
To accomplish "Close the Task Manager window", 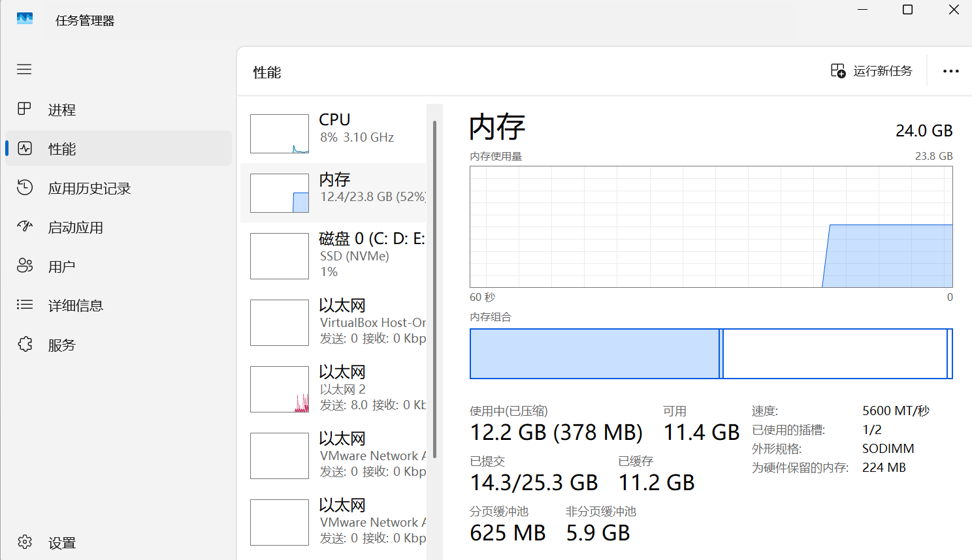I will (954, 10).
